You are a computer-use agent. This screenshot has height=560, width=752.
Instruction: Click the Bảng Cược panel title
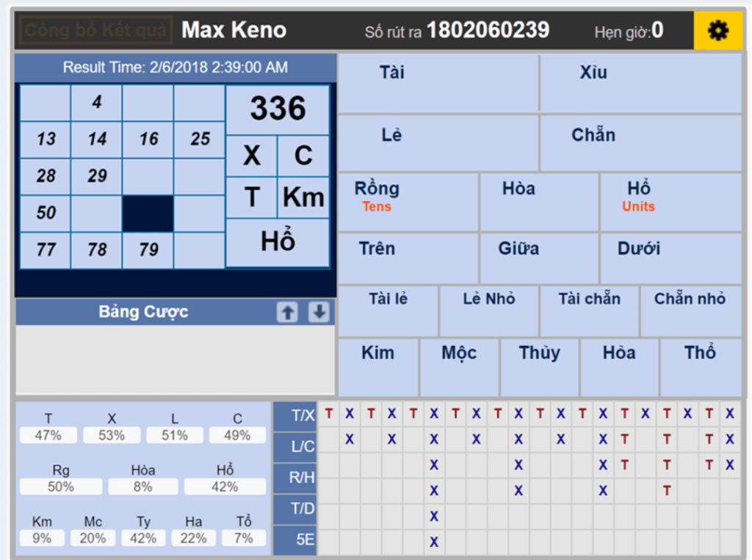coord(143,312)
